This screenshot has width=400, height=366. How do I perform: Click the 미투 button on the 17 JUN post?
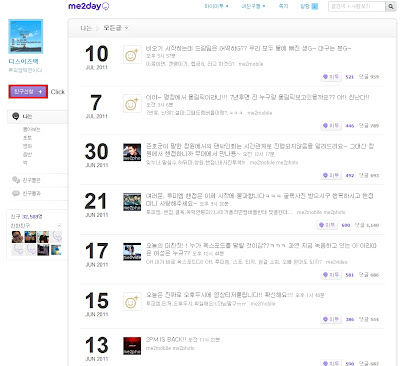331,275
